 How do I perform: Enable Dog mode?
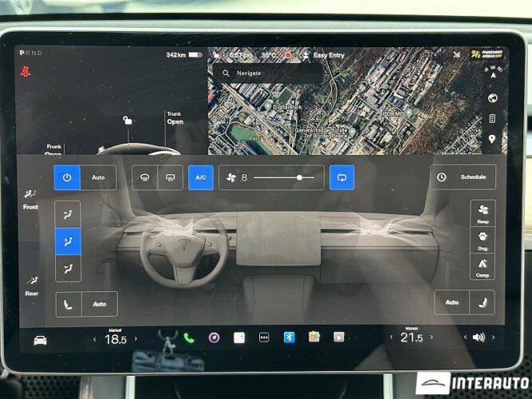click(x=483, y=239)
